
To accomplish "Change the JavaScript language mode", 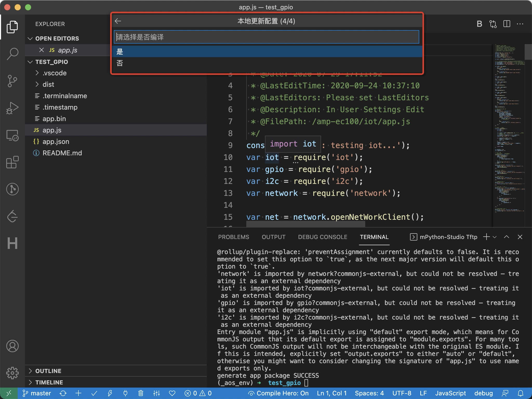I will point(450,393).
